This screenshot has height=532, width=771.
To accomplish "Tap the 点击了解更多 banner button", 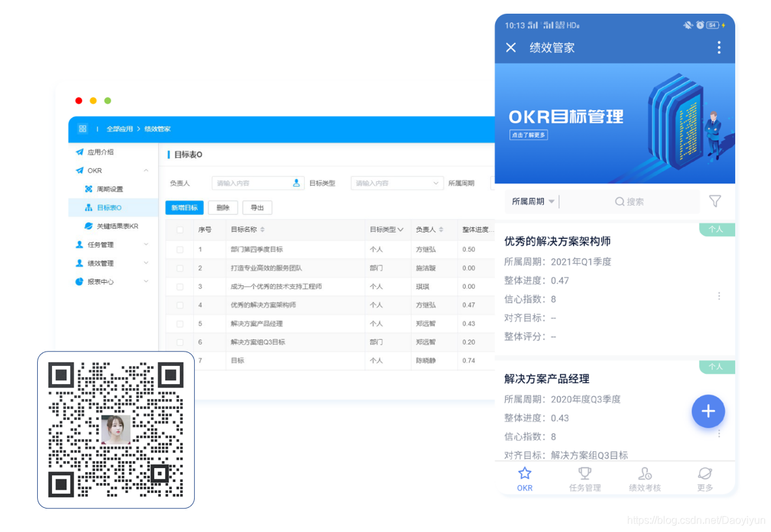I will (x=529, y=135).
